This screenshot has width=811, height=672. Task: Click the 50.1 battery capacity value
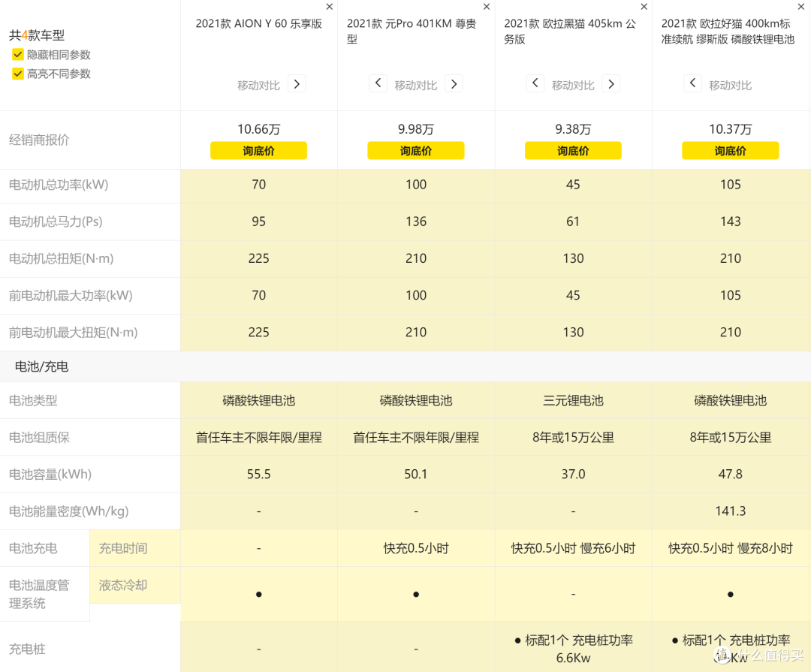click(x=416, y=475)
